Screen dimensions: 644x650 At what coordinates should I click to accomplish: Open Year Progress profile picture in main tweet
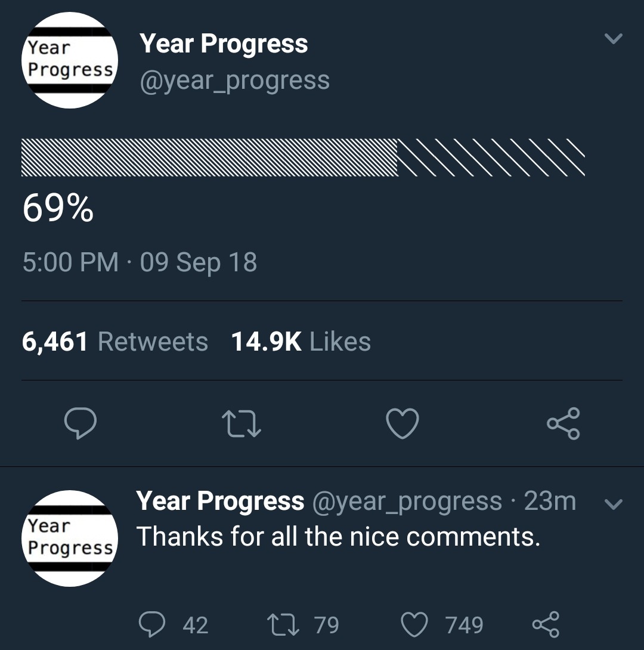(70, 60)
